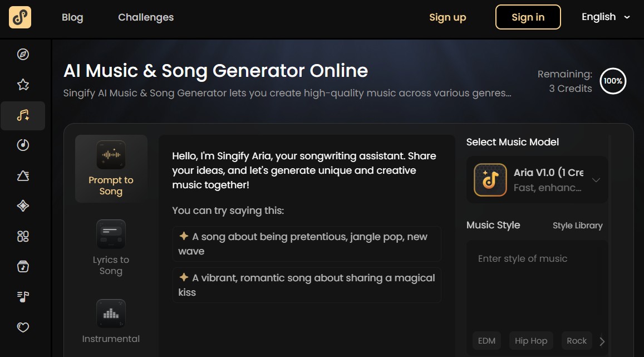Open the English language dropdown
The image size is (644, 357).
[606, 17]
